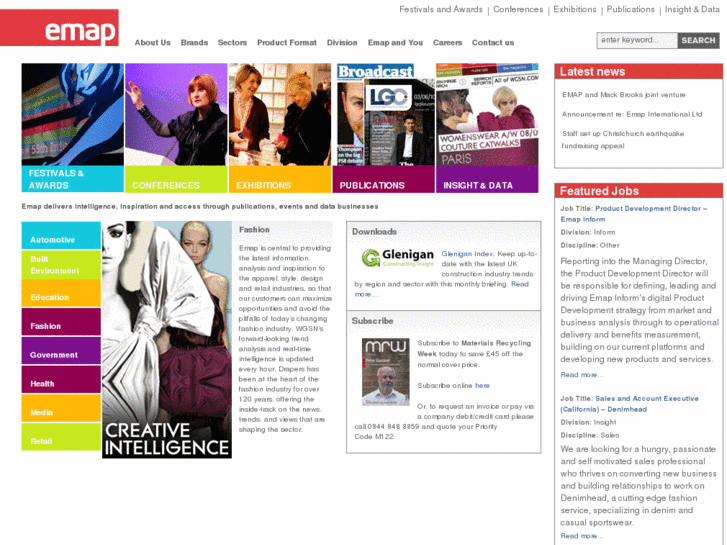Select the Fashion sector tab
This screenshot has height=545, width=727.
(x=61, y=322)
